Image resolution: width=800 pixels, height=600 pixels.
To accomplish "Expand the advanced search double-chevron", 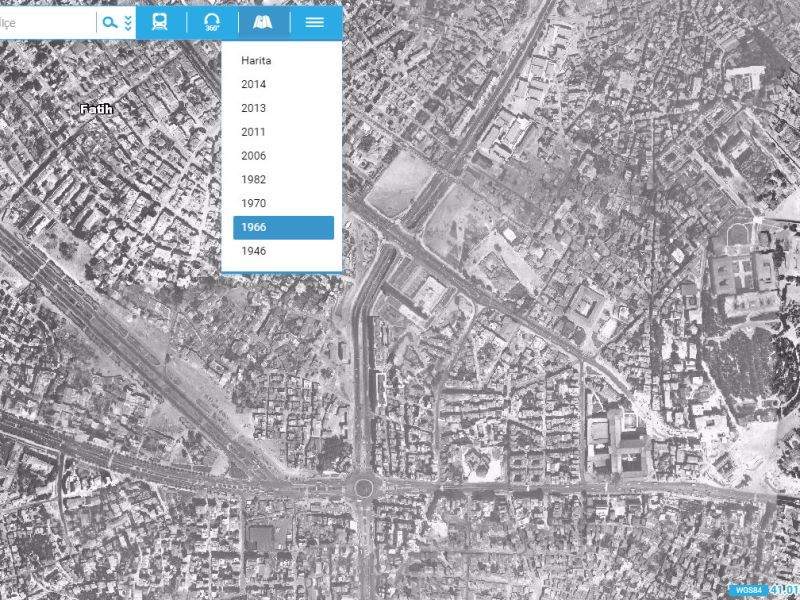I will pyautogui.click(x=128, y=22).
